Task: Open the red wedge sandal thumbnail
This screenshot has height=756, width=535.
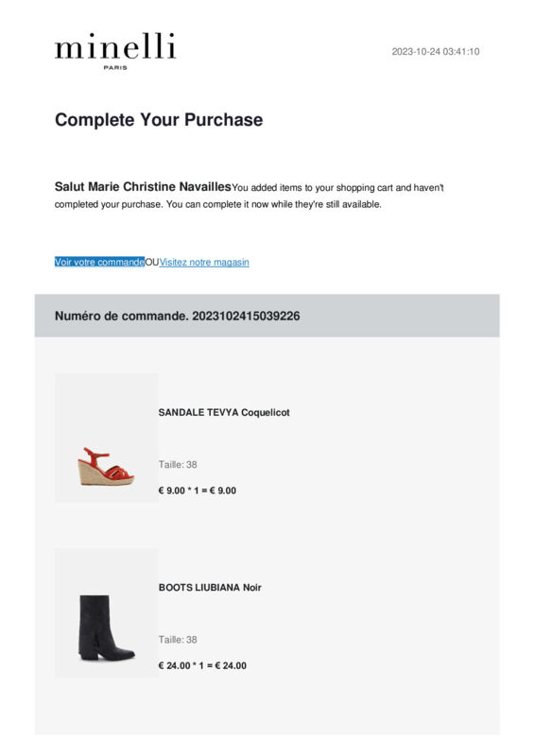Action: 106,438
